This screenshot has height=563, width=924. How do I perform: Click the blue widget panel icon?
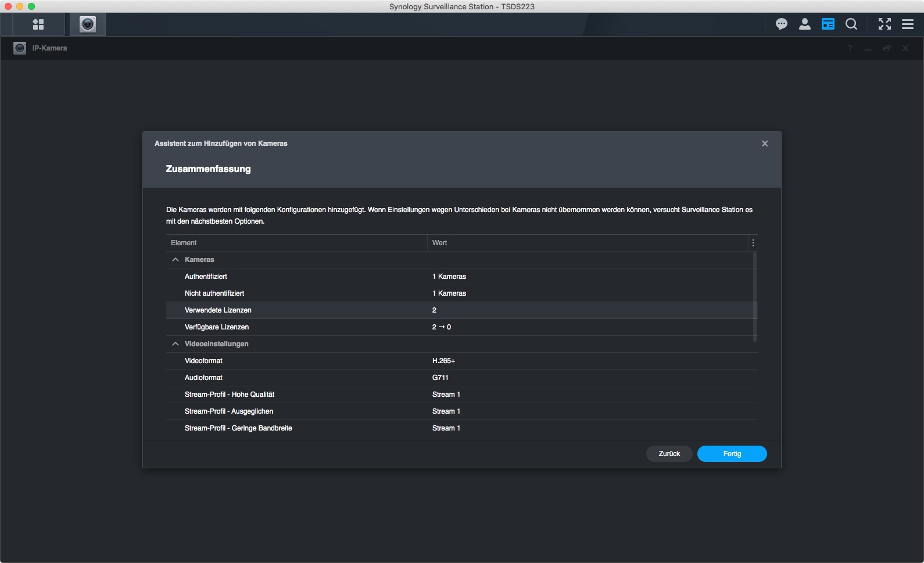[x=828, y=24]
